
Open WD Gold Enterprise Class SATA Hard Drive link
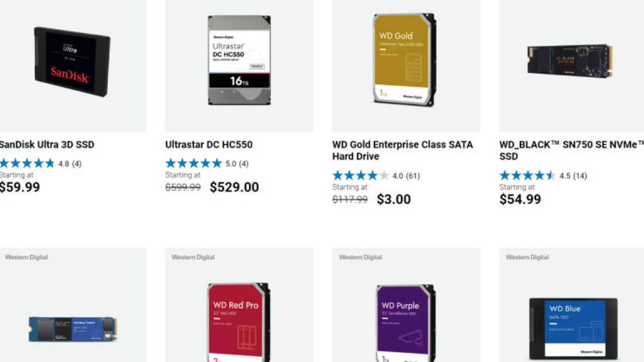[x=402, y=150]
